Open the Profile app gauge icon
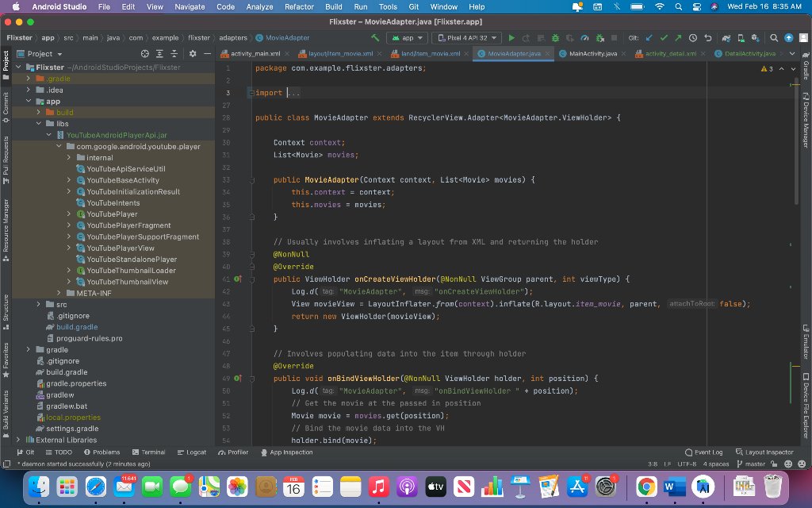The width and height of the screenshot is (812, 508). [584, 38]
